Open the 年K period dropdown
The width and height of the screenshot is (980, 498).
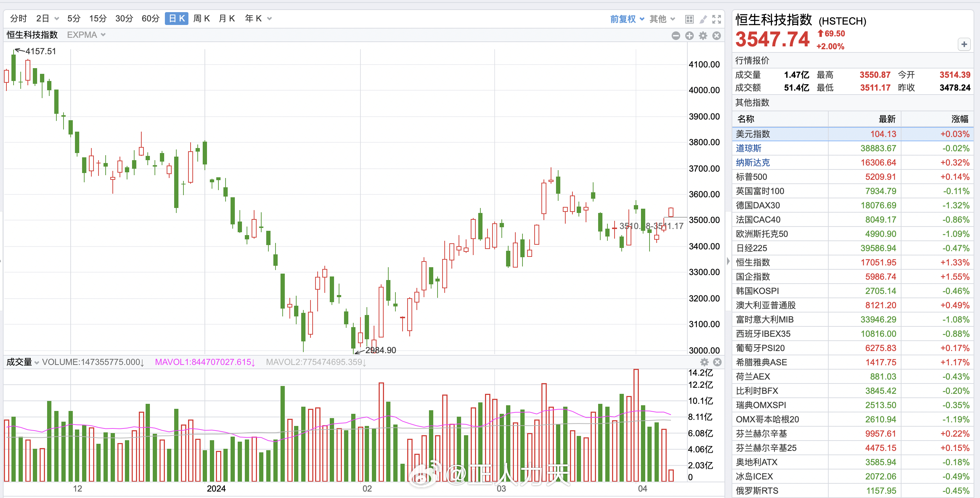(x=258, y=19)
